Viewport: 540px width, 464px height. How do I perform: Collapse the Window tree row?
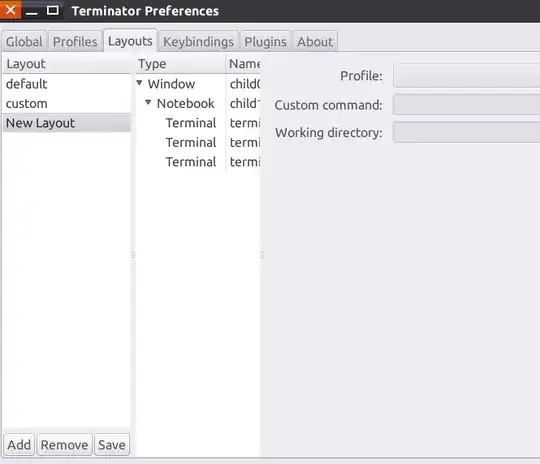(139, 83)
